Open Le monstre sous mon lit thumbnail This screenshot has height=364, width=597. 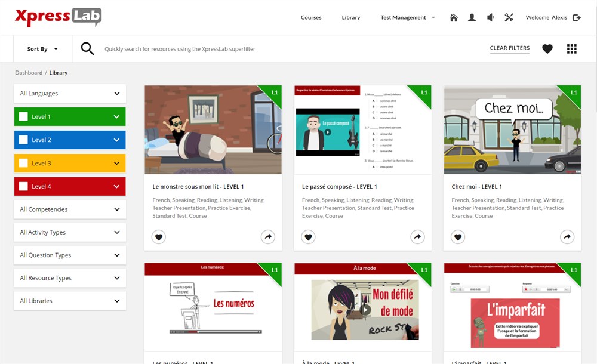(213, 129)
